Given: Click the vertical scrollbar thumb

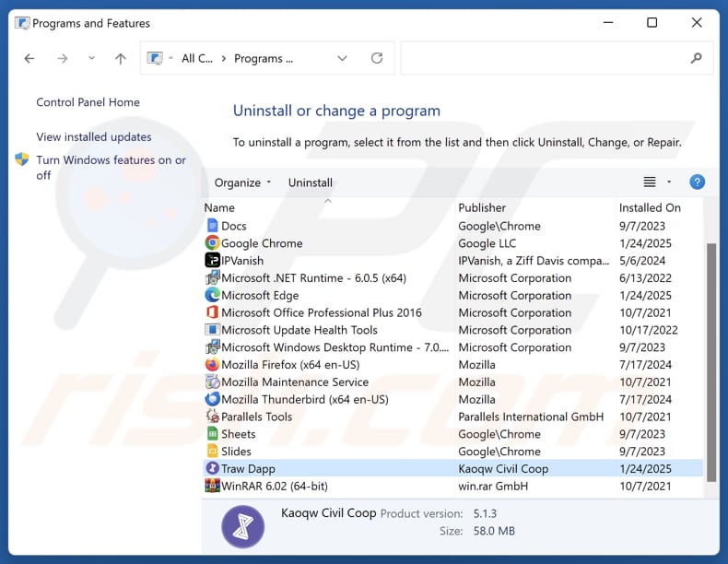Looking at the screenshot, I should point(710,363).
